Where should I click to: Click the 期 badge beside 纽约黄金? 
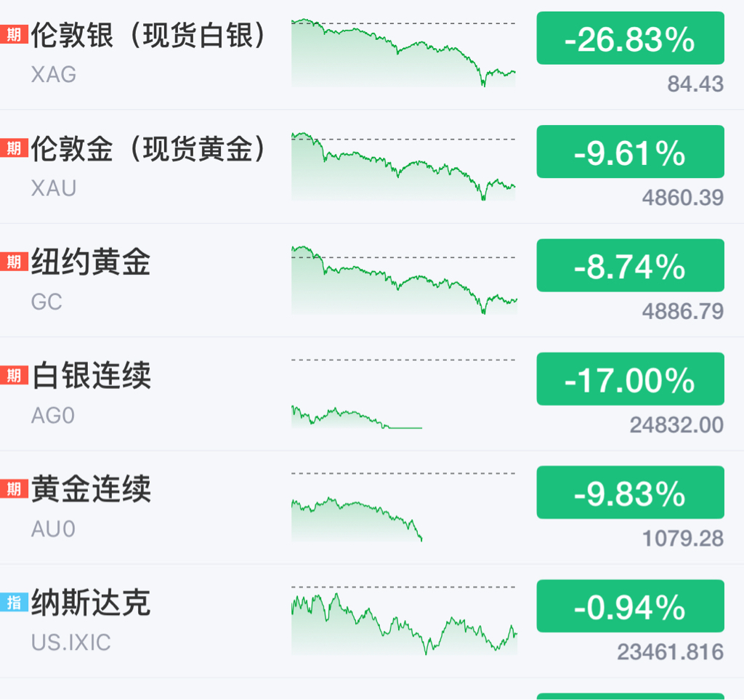(14, 262)
